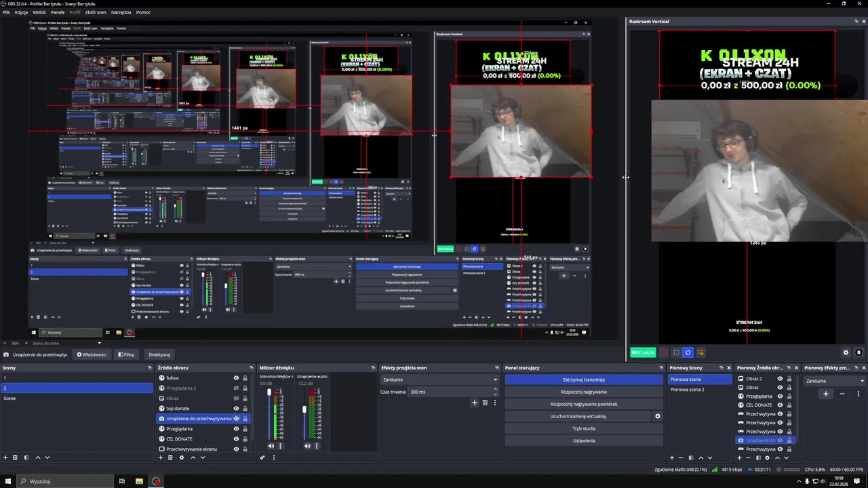The height and width of the screenshot is (488, 868).
Task: Open the Edycja menu
Action: (x=21, y=12)
